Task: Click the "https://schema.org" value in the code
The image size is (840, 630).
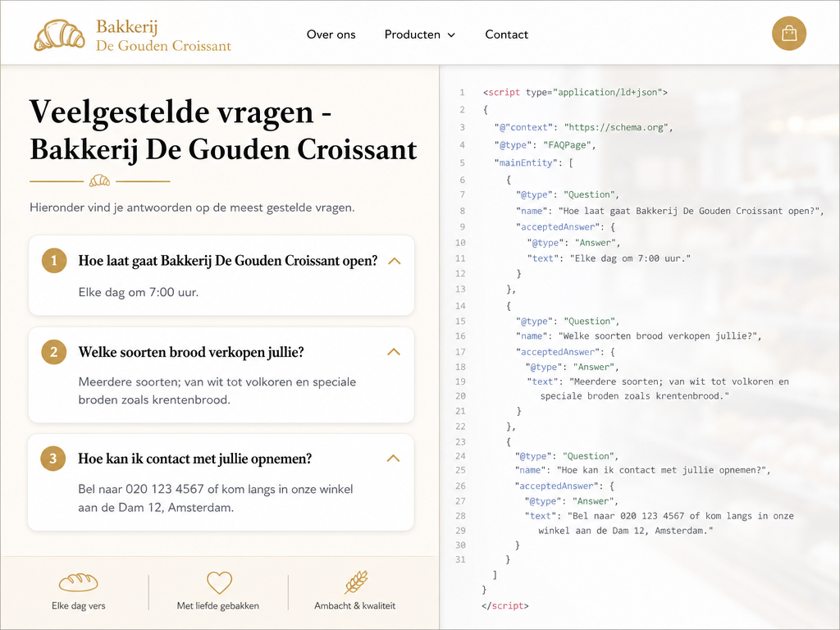Action: (x=615, y=127)
